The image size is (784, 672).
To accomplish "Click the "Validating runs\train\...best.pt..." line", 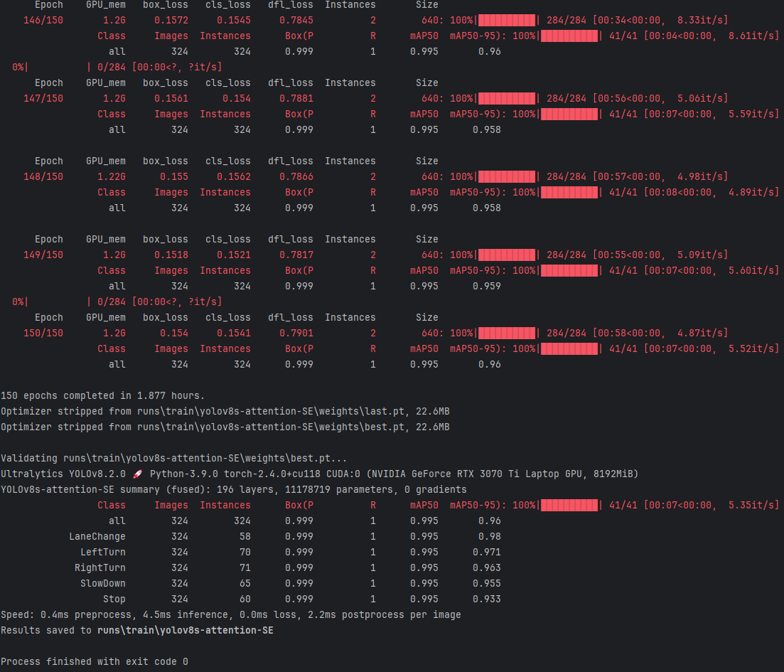I will pos(174,459).
